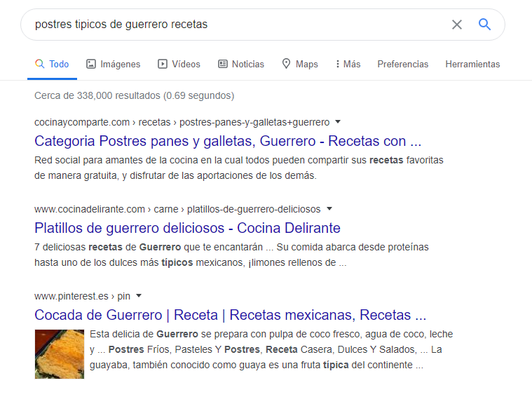Click the three-dot icon beside Más
532x397 pixels.
click(337, 64)
